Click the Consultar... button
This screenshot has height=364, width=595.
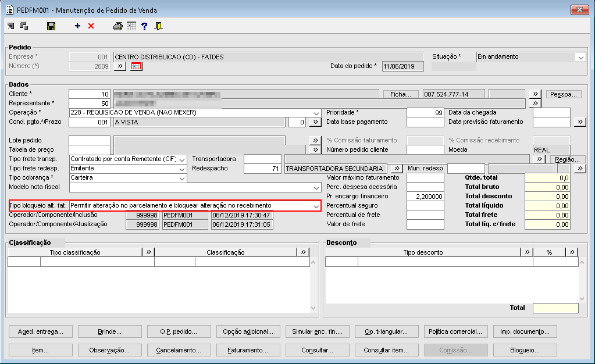[317, 350]
